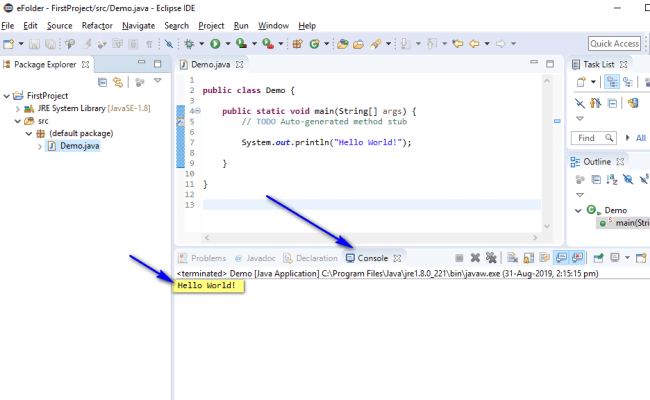Switch to the Problems tab

(x=202, y=258)
